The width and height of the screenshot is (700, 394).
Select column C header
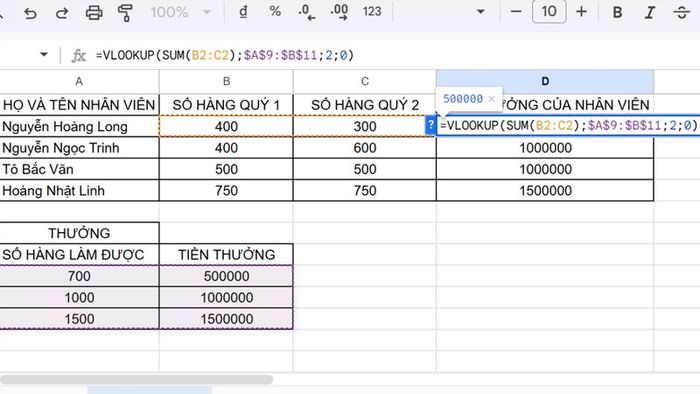(x=365, y=81)
